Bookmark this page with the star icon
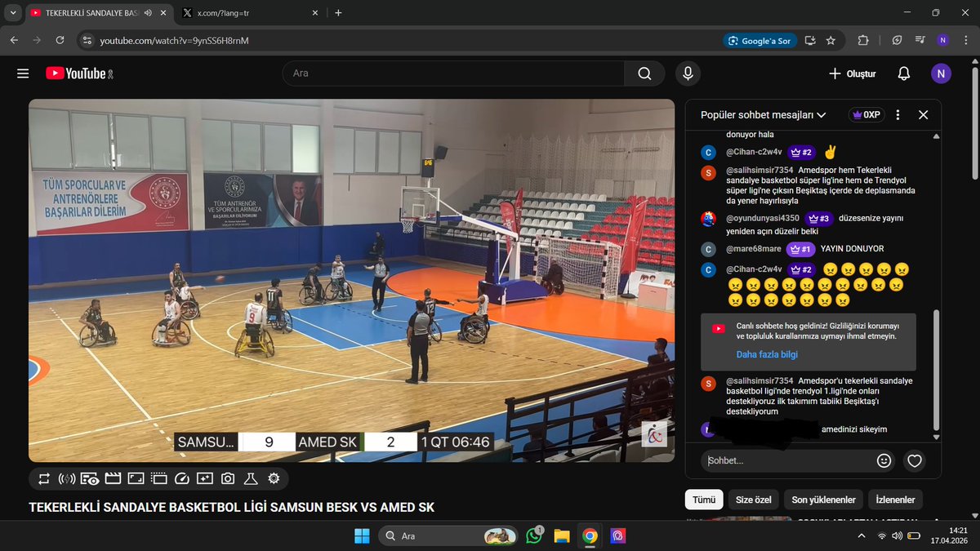 (831, 40)
